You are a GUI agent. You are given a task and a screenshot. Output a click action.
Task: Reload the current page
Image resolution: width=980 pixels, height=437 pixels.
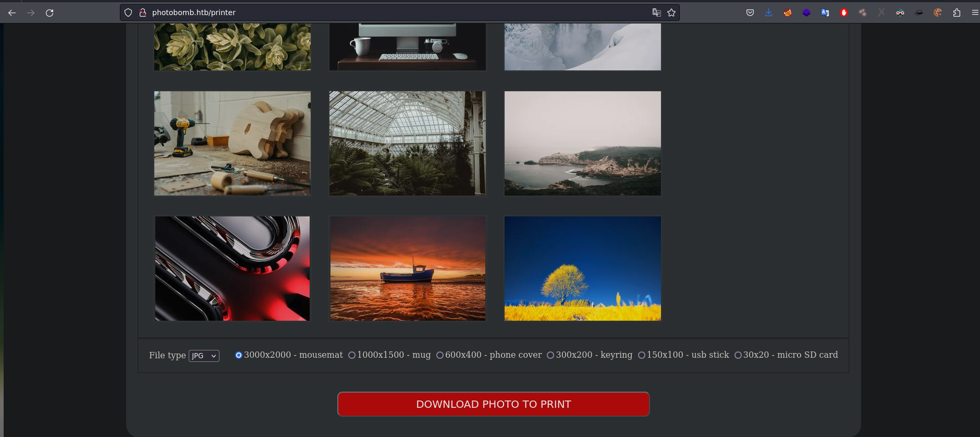tap(50, 13)
